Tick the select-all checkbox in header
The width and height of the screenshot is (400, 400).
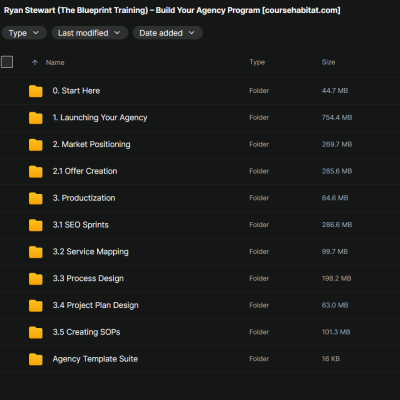[7, 62]
